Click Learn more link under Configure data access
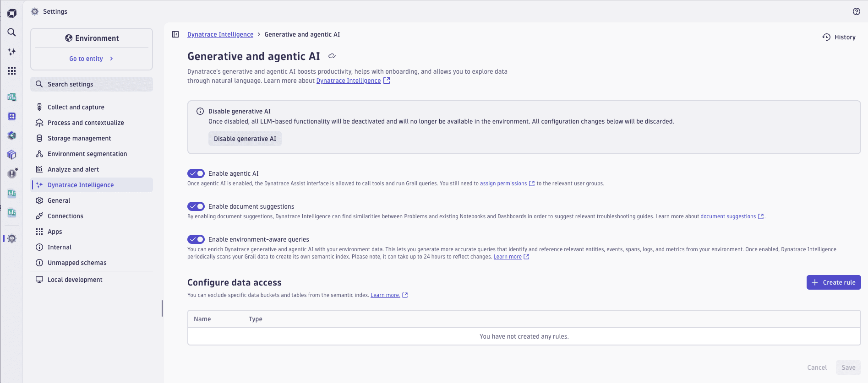Screen dimensions: 868x383 [385, 295]
